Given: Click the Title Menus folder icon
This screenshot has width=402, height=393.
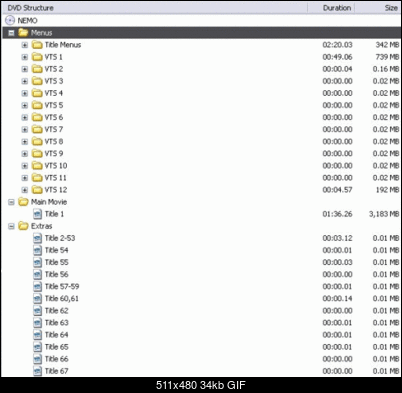Looking at the screenshot, I should (37, 45).
